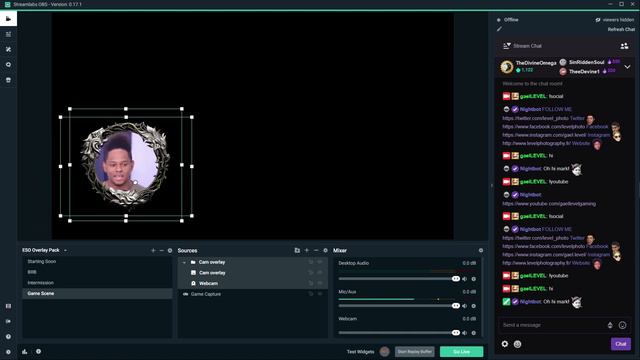Open the App Store icon in sidebar
This screenshot has width=640, height=360.
point(8,80)
